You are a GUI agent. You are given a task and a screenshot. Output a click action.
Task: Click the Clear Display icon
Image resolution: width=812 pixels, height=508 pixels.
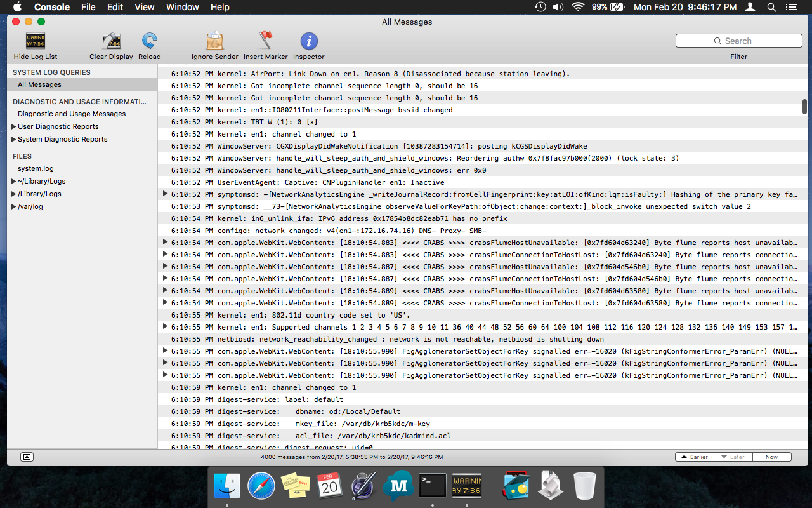click(x=111, y=41)
